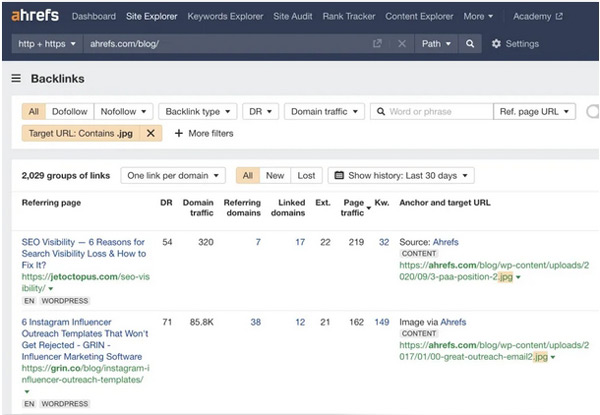Screen dimensions: 600x415
Task: Open URL in new tab icon
Action: [377, 44]
